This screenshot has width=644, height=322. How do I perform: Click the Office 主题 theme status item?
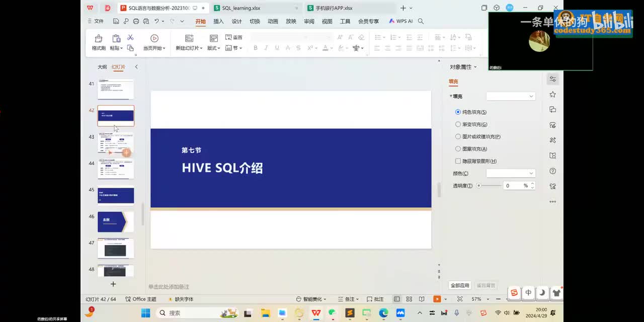tap(141, 299)
